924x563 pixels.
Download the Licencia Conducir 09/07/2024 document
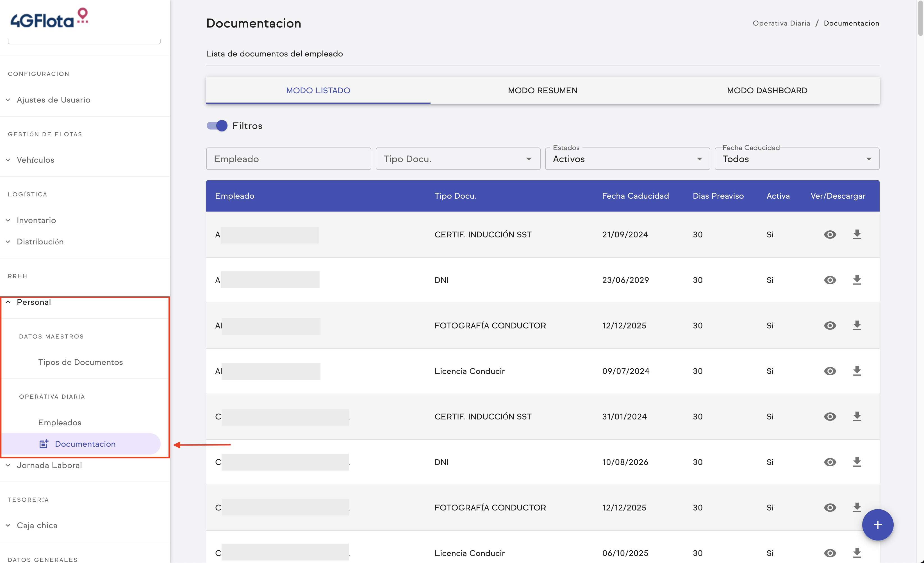coord(857,371)
